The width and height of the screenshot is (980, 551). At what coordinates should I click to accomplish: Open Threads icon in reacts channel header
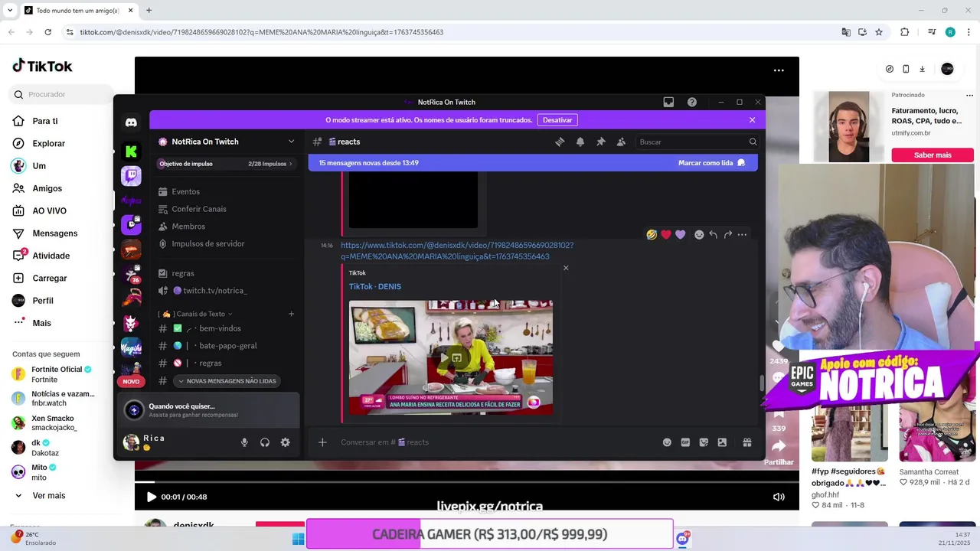[560, 142]
